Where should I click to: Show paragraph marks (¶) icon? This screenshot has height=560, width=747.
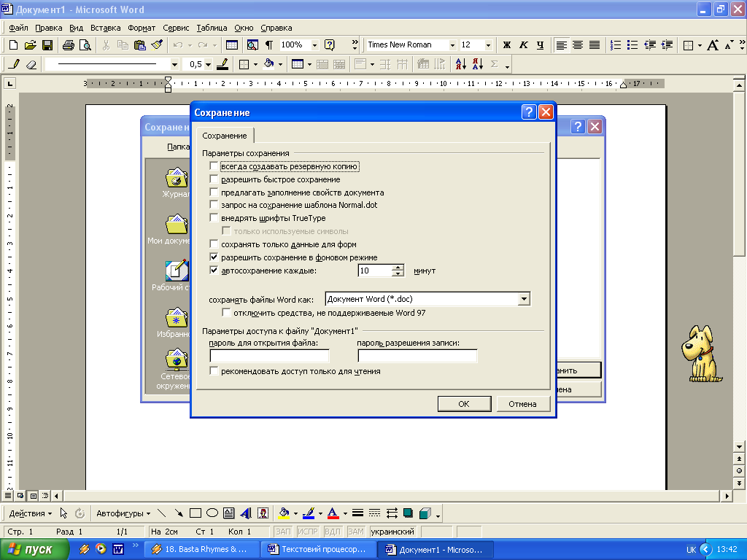pyautogui.click(x=269, y=44)
